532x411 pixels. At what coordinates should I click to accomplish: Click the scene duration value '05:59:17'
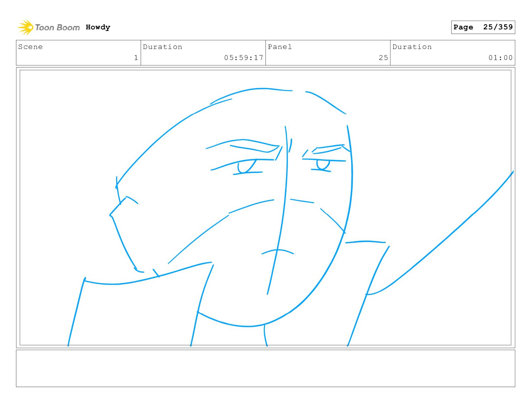pos(244,58)
